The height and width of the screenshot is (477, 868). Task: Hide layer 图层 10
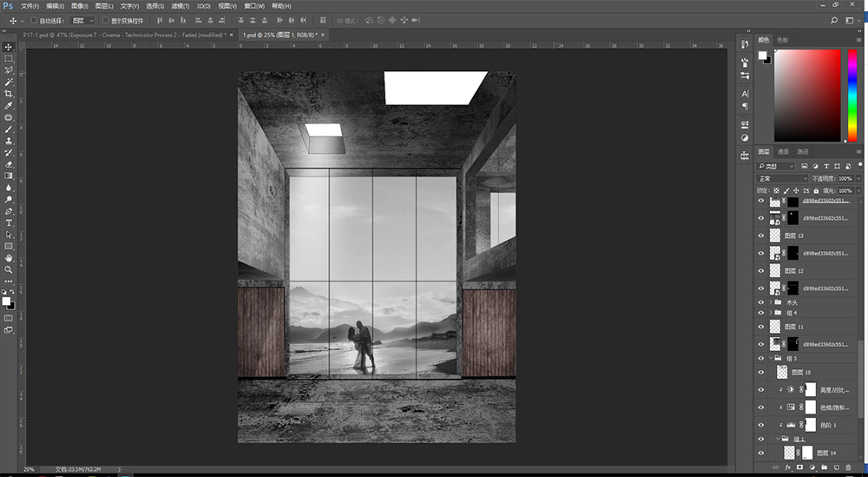(x=760, y=372)
